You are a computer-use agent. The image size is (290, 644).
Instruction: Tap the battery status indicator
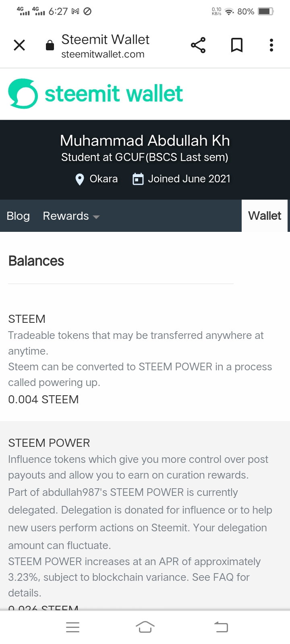click(266, 11)
